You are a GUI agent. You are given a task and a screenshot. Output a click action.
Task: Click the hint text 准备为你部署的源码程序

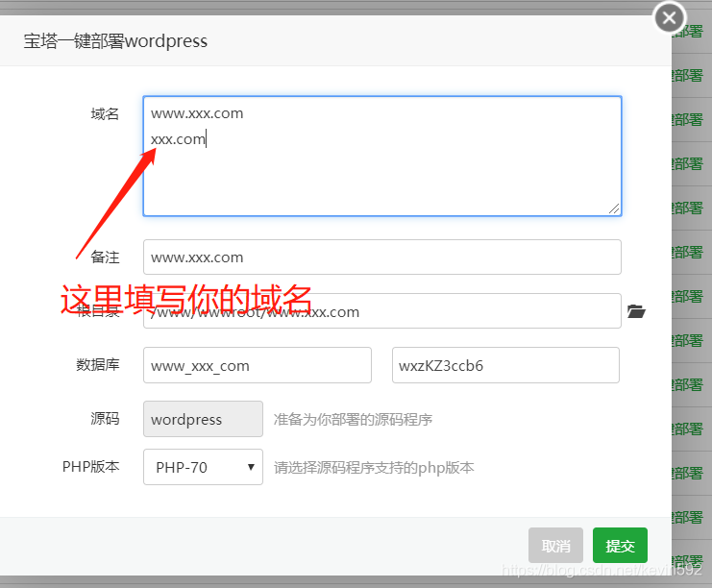[x=353, y=419]
